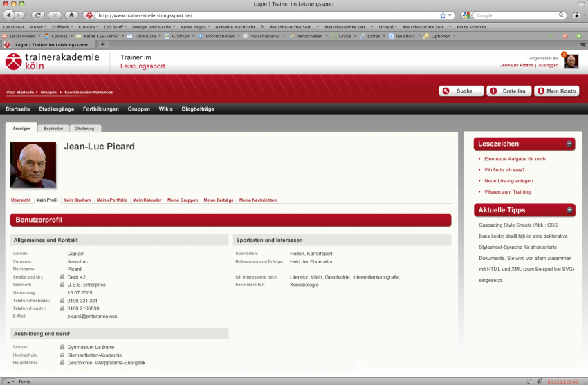
Task: Go to Studiengänge in the main navigation
Action: click(57, 109)
